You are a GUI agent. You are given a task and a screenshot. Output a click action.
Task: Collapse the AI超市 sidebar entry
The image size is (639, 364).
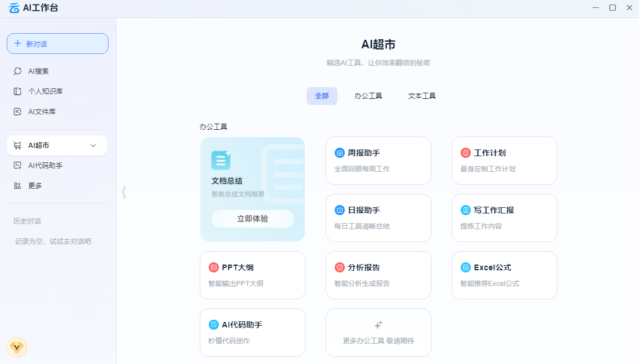coord(93,145)
